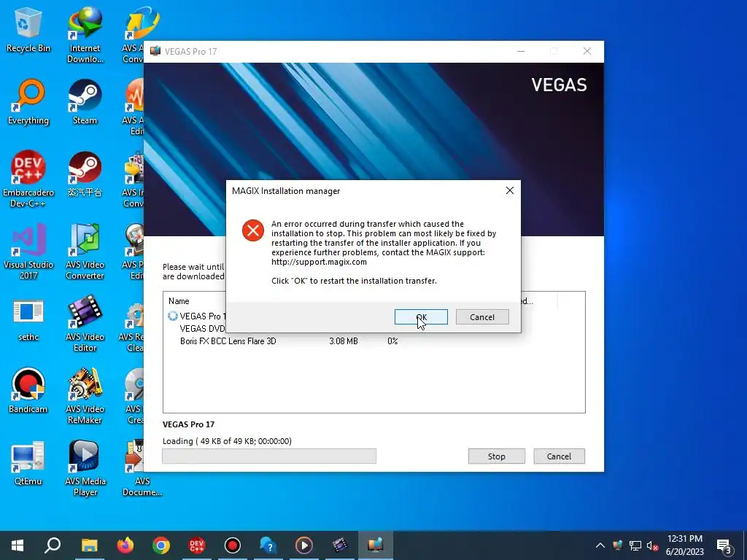Open AVS Video Converter desktop icon

85,252
